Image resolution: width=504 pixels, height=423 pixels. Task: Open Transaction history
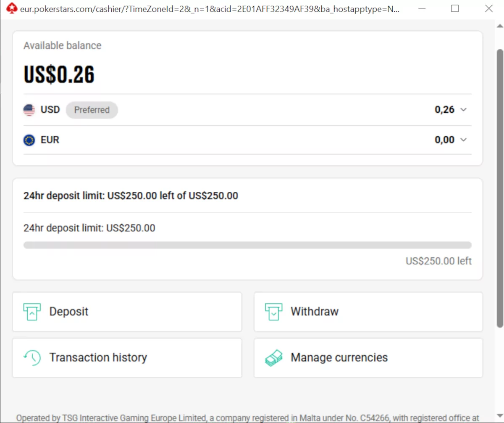127,358
